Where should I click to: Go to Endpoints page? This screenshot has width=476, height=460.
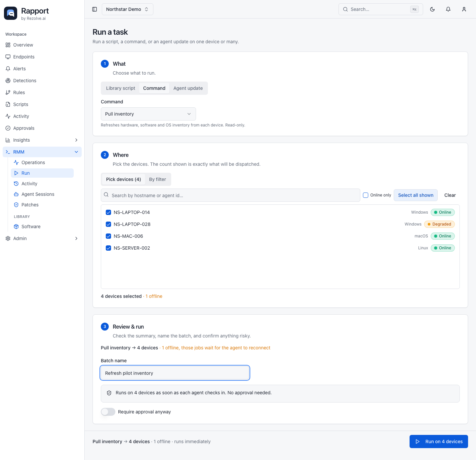(42, 57)
